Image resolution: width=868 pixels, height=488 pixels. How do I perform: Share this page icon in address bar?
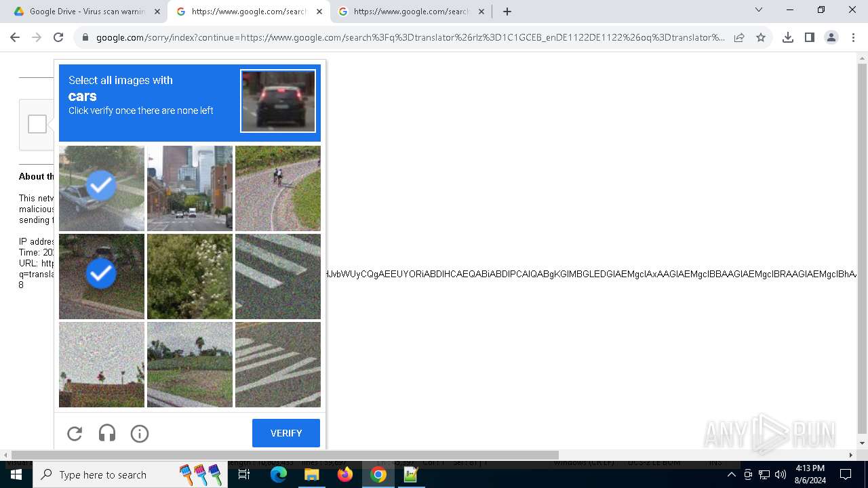tap(739, 38)
